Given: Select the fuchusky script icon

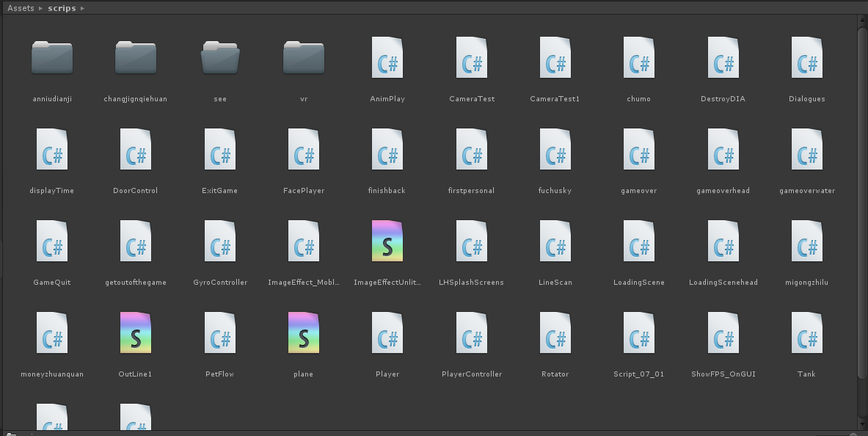Looking at the screenshot, I should [555, 150].
